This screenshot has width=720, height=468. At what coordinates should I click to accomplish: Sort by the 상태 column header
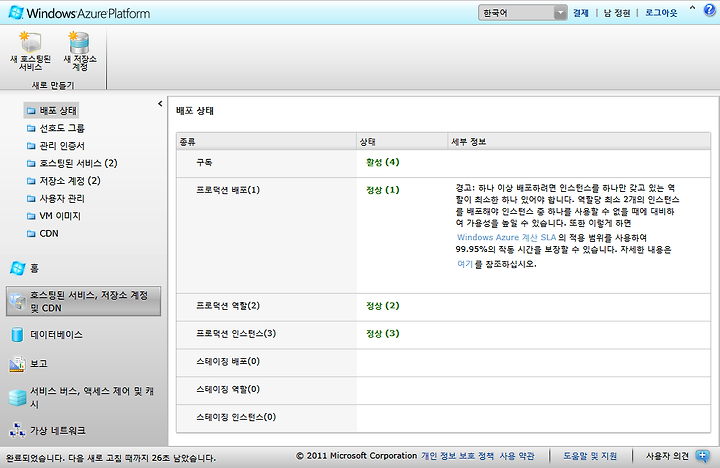[402, 142]
